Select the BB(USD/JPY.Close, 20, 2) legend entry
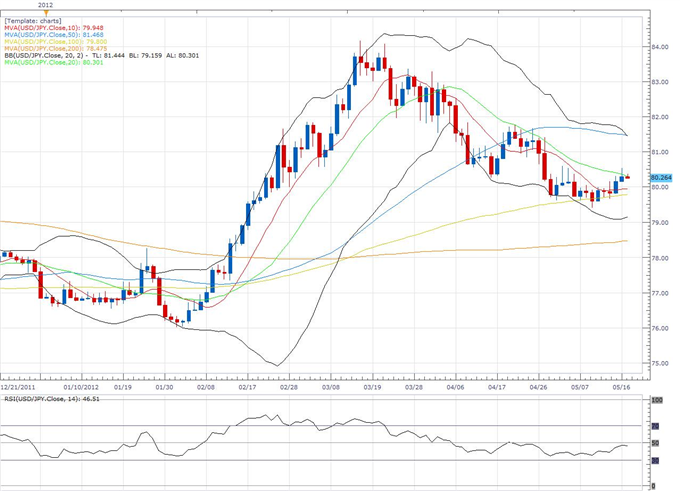 click(102, 56)
